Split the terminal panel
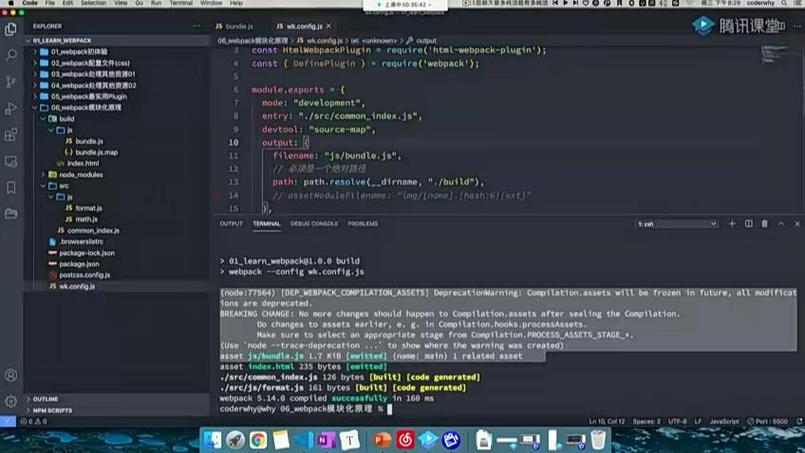The width and height of the screenshot is (805, 453). (x=749, y=224)
